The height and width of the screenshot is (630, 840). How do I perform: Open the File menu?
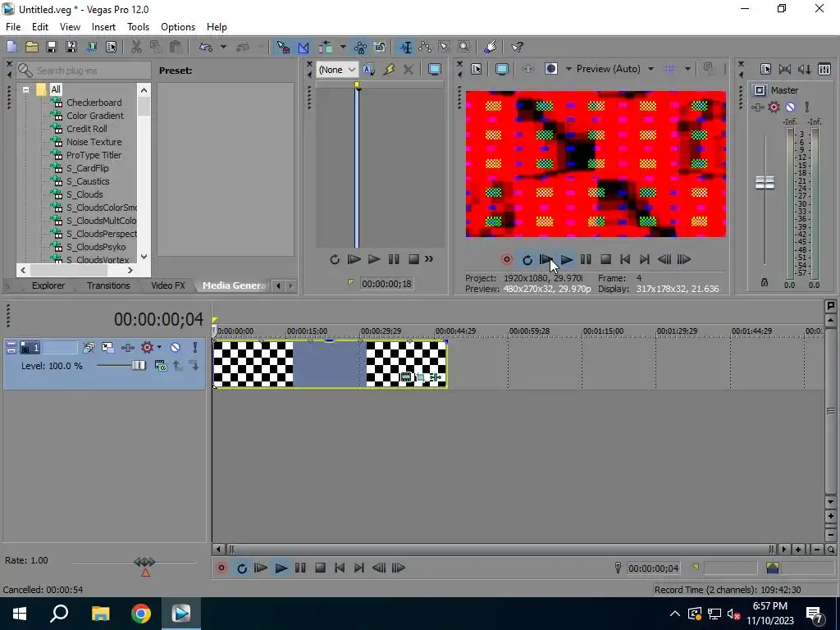tap(13, 27)
